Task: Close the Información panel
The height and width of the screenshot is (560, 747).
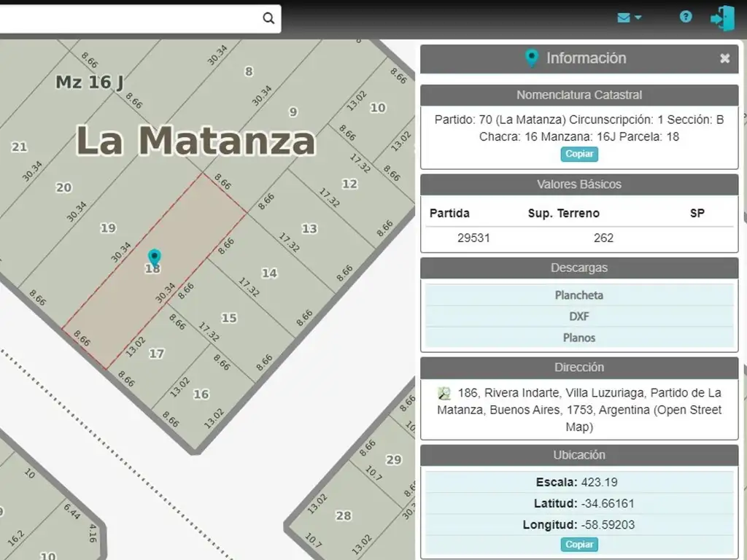Action: tap(724, 58)
